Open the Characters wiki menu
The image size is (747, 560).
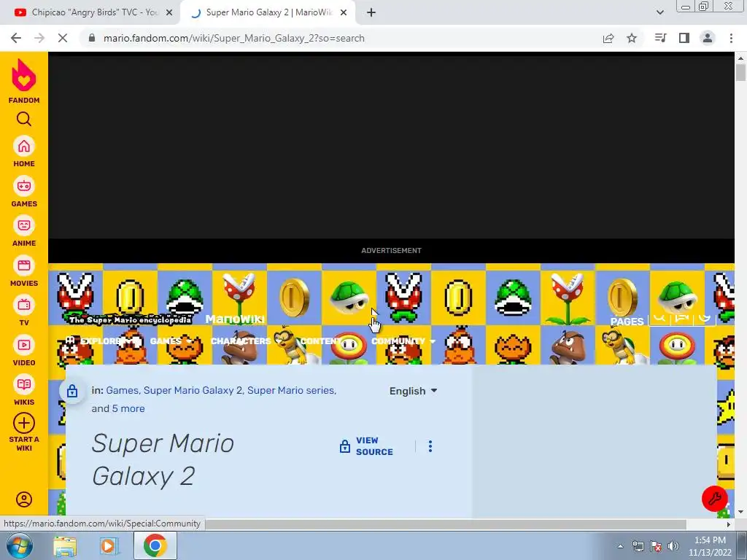[x=246, y=341]
